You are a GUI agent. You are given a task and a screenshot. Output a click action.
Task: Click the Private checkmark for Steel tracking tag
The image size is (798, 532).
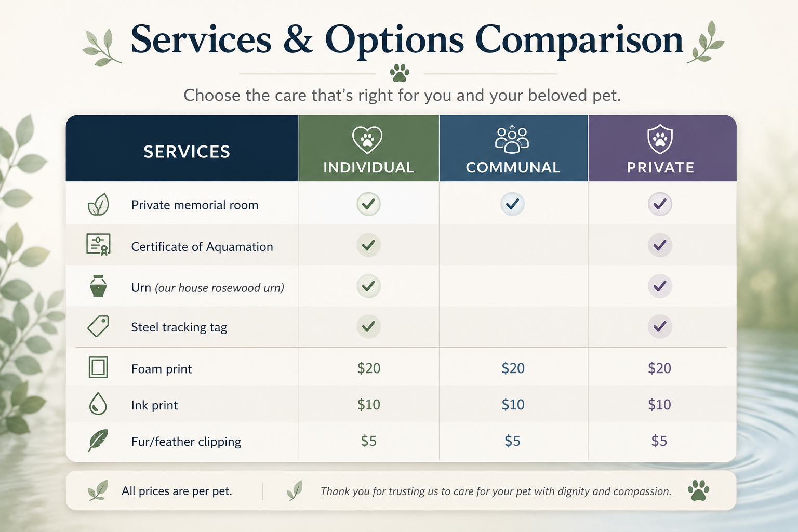660,326
